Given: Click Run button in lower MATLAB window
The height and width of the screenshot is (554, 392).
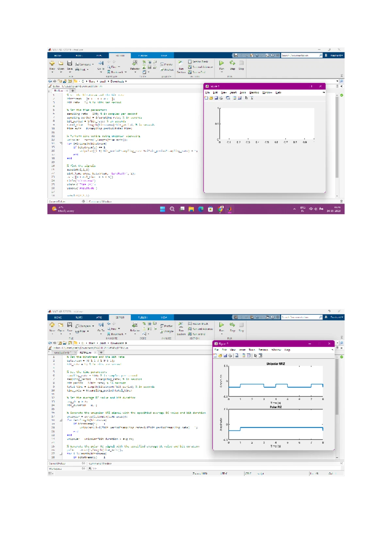Looking at the screenshot, I should (221, 325).
